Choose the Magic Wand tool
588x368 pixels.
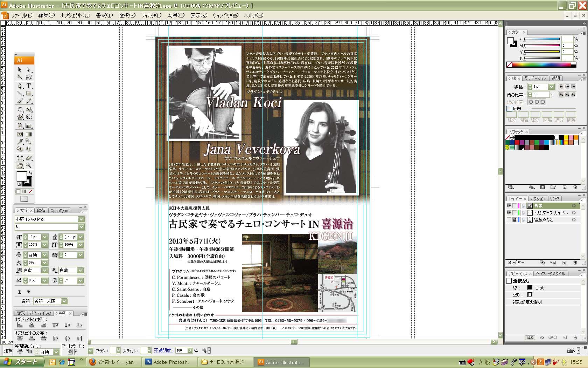(20, 77)
